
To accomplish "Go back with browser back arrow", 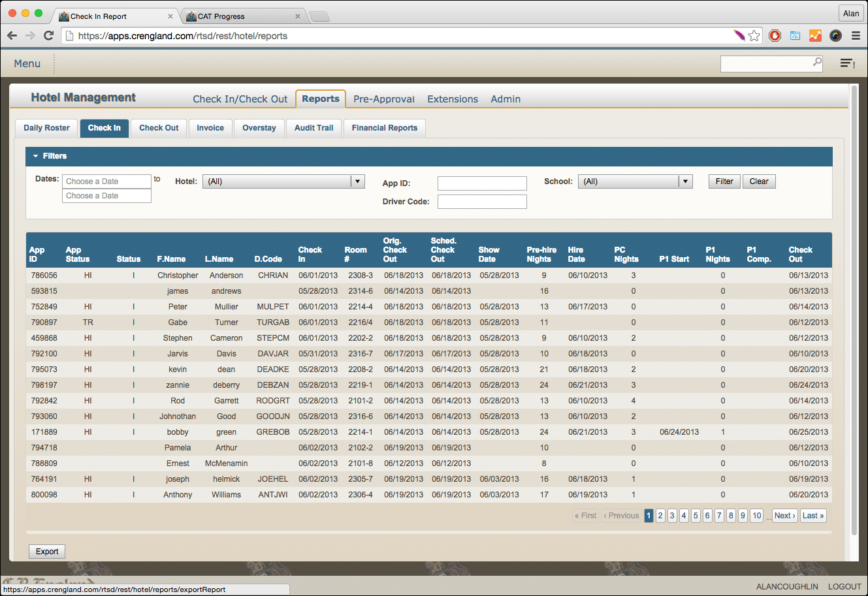I will coord(12,36).
